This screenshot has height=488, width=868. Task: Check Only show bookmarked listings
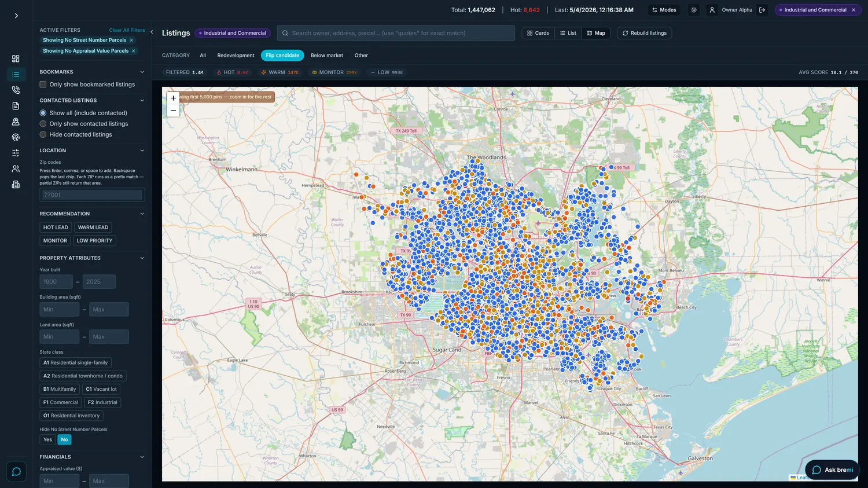43,85
